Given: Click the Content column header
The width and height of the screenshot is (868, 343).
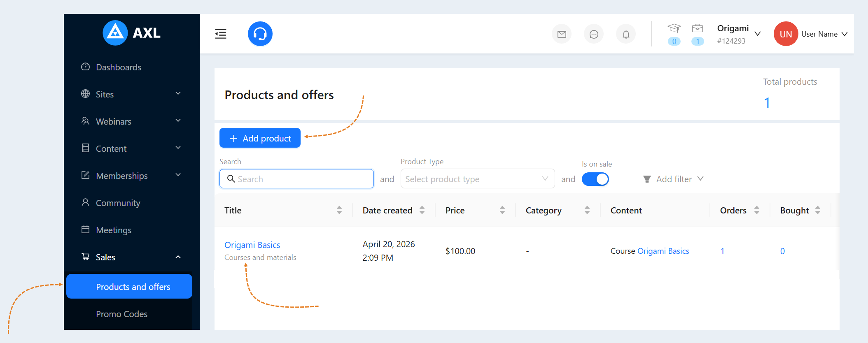Looking at the screenshot, I should [x=626, y=210].
